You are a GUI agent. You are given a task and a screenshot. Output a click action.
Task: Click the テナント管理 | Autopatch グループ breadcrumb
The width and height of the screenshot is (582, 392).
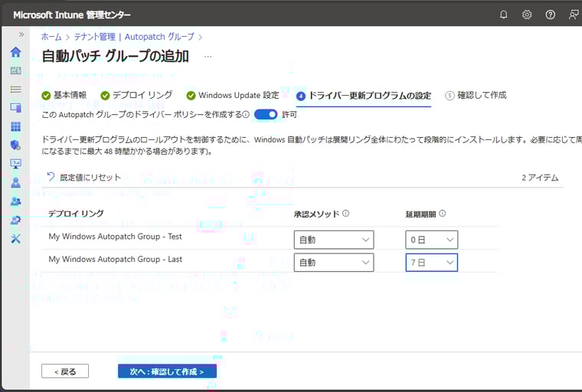(x=134, y=37)
